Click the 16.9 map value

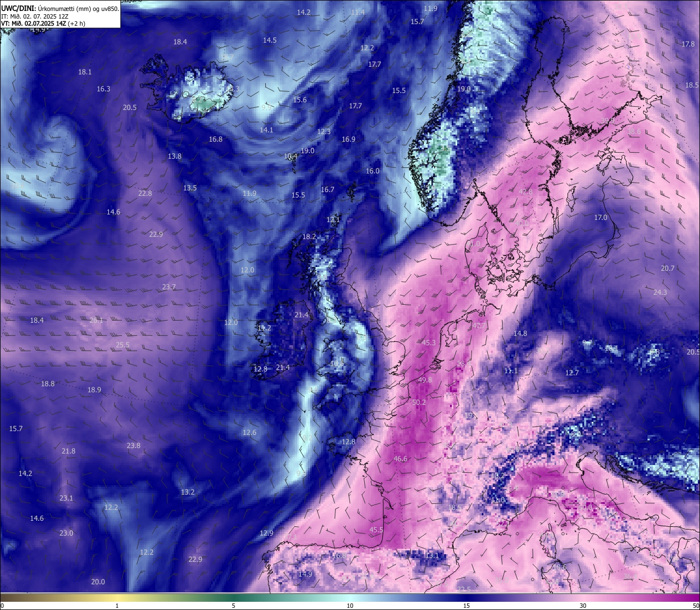(x=348, y=139)
